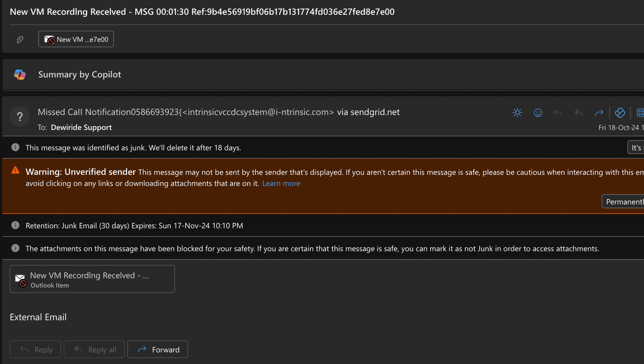Viewport: 644px width, 364px height.
Task: Toggle light mode with the sun icon
Action: tap(517, 113)
